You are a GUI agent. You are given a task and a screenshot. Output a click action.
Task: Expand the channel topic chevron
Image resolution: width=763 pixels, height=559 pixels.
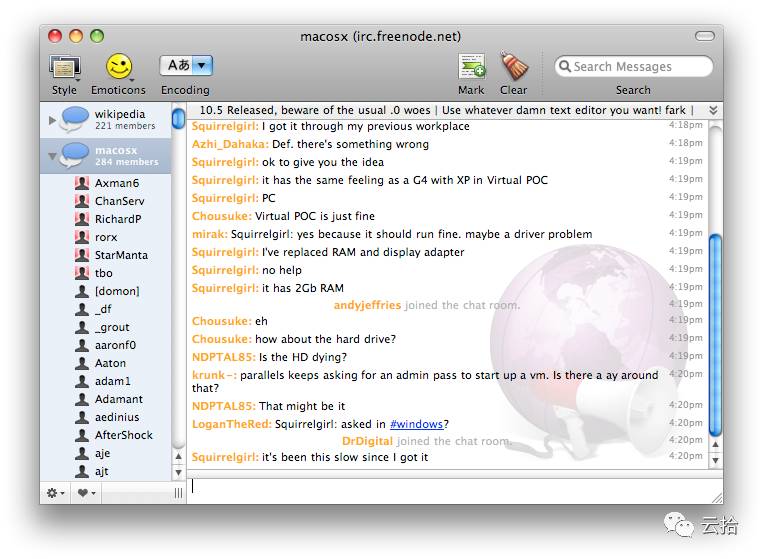(x=713, y=110)
